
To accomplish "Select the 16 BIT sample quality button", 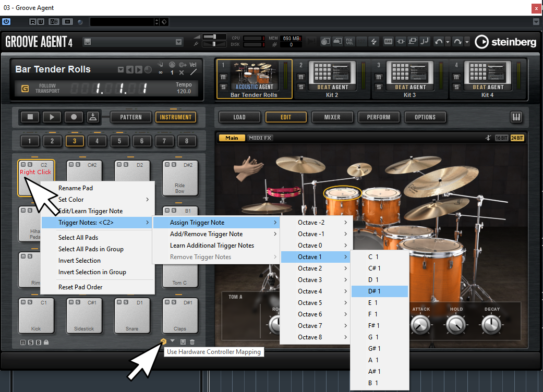I will [x=501, y=138].
